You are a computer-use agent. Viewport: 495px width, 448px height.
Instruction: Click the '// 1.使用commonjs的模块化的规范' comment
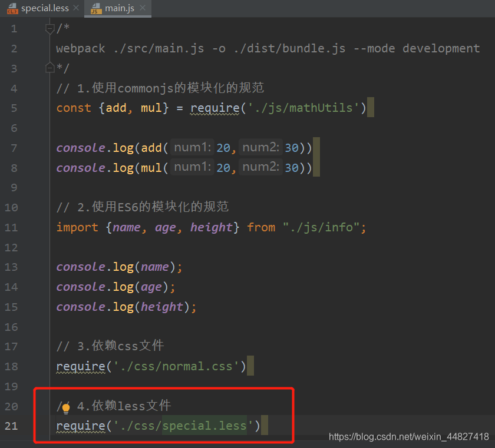pos(160,88)
